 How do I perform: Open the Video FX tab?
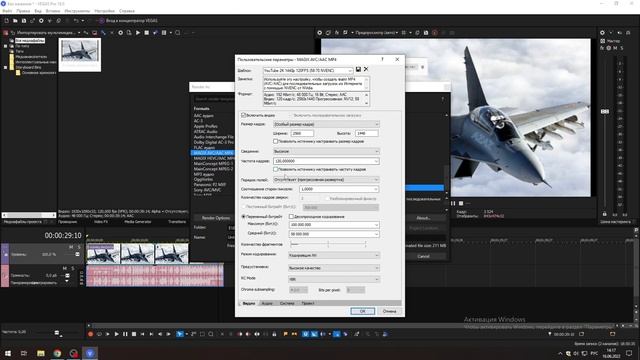pos(101,222)
